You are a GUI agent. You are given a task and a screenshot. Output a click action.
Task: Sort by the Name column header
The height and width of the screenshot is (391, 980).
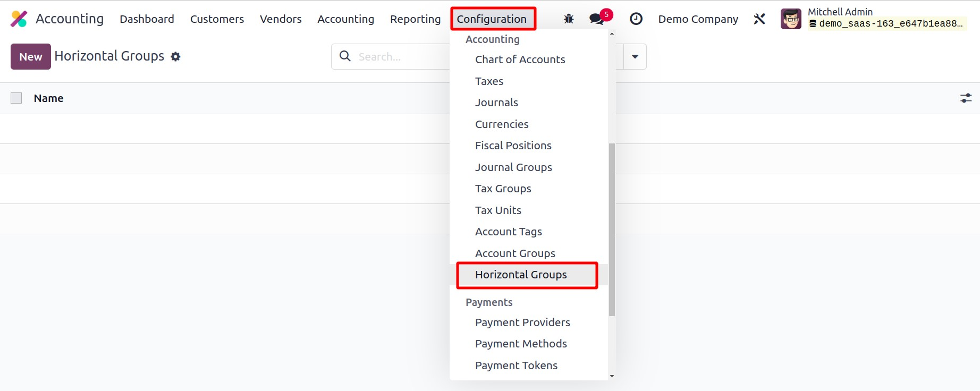48,98
